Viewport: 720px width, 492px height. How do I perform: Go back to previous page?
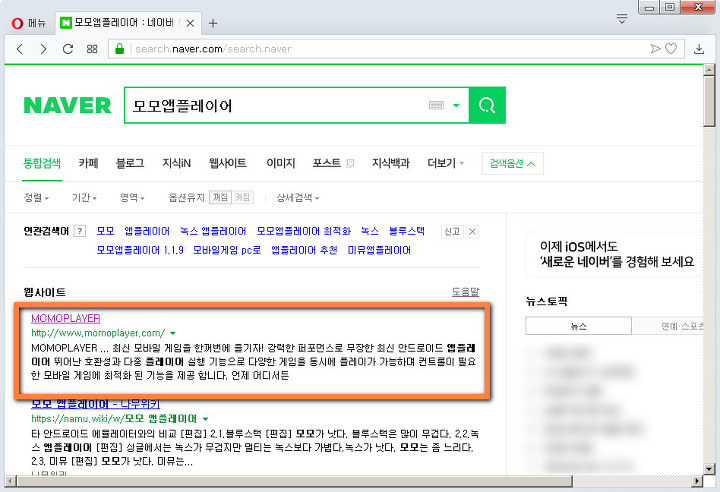click(x=19, y=49)
